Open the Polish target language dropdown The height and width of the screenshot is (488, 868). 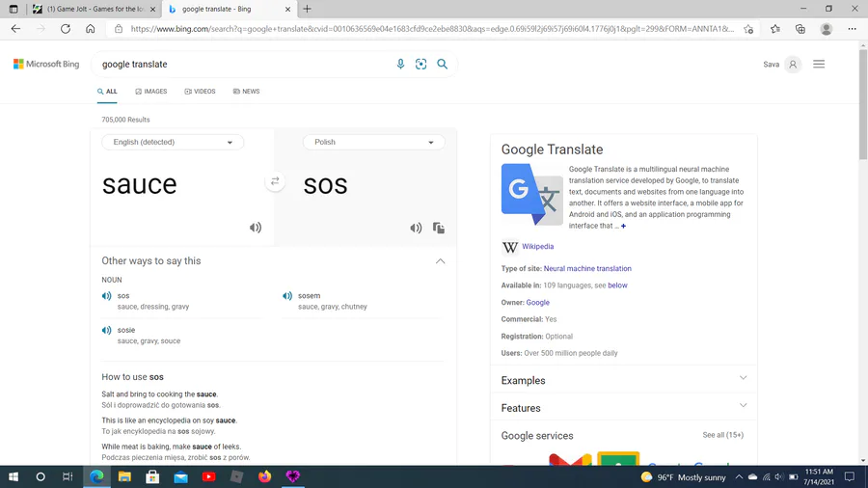pos(373,142)
